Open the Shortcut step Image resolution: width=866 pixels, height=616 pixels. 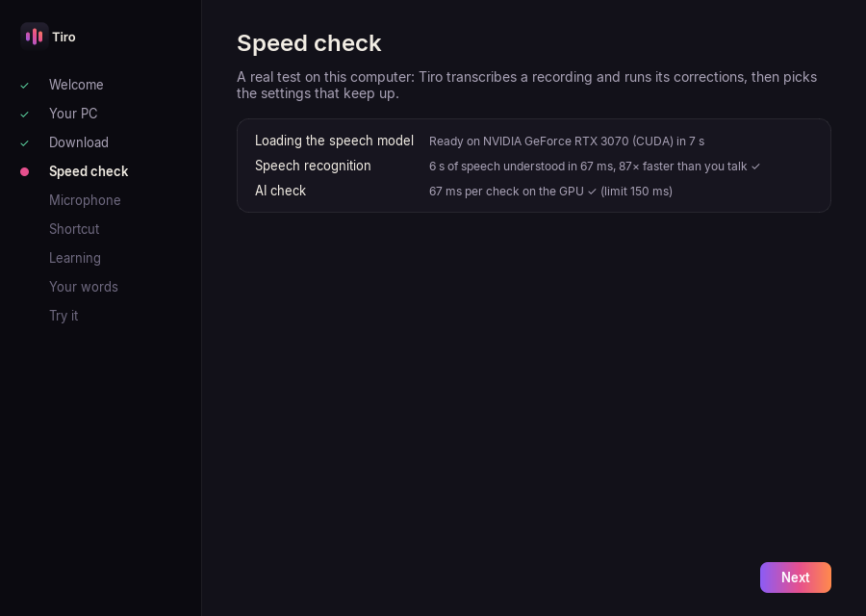pyautogui.click(x=74, y=229)
